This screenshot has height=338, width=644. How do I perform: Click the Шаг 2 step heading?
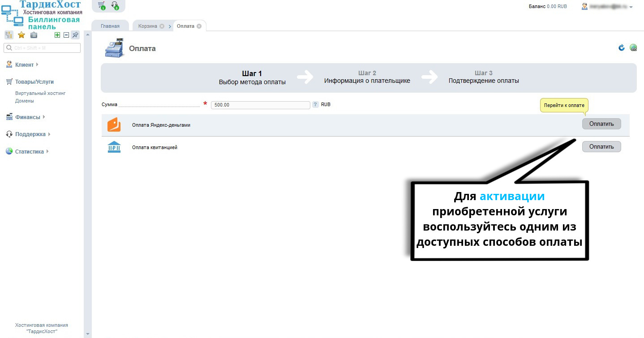point(367,73)
